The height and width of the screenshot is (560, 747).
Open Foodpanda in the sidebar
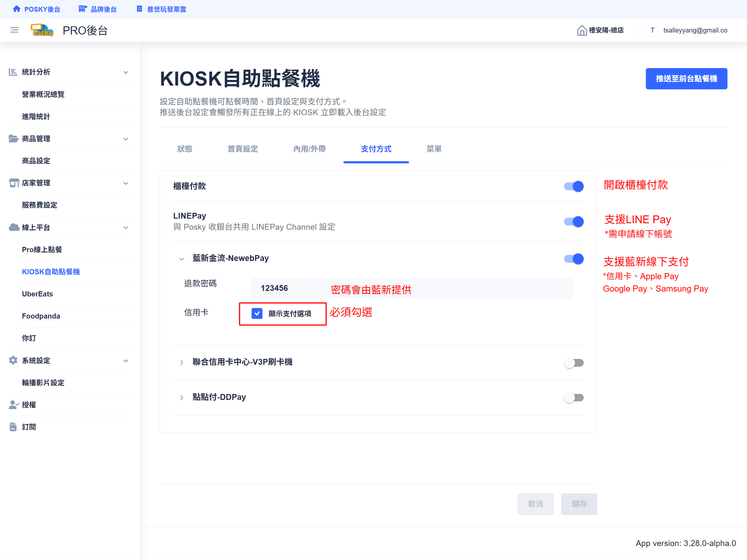click(41, 316)
